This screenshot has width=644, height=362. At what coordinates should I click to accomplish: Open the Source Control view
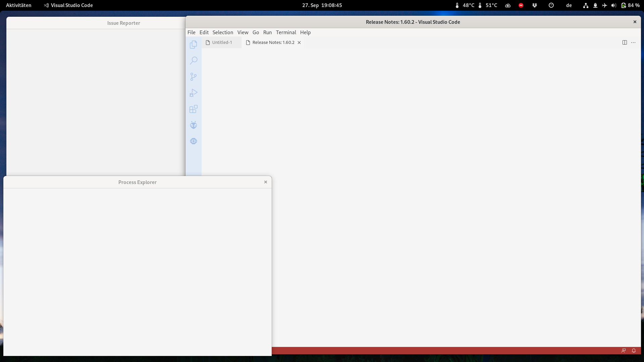[x=193, y=76]
